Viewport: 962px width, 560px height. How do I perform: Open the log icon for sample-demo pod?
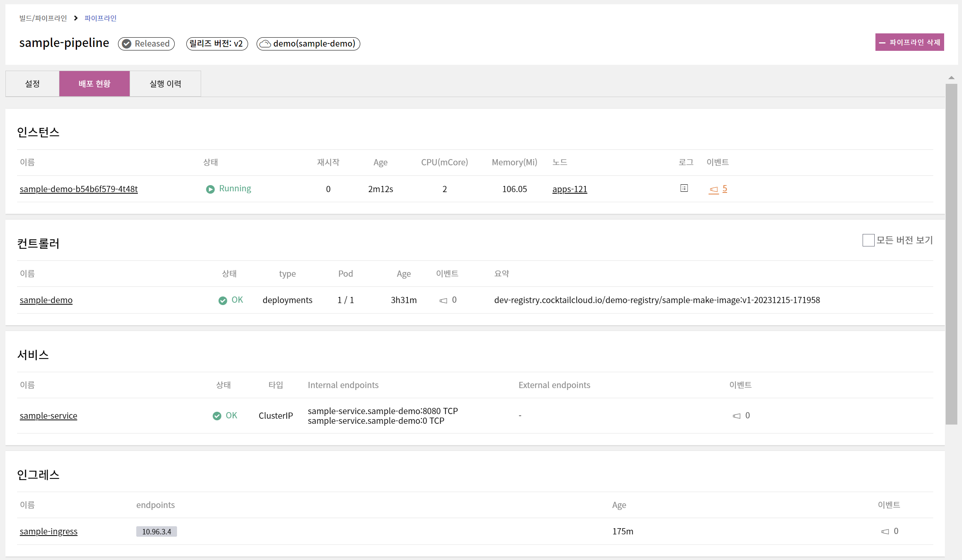[684, 188]
